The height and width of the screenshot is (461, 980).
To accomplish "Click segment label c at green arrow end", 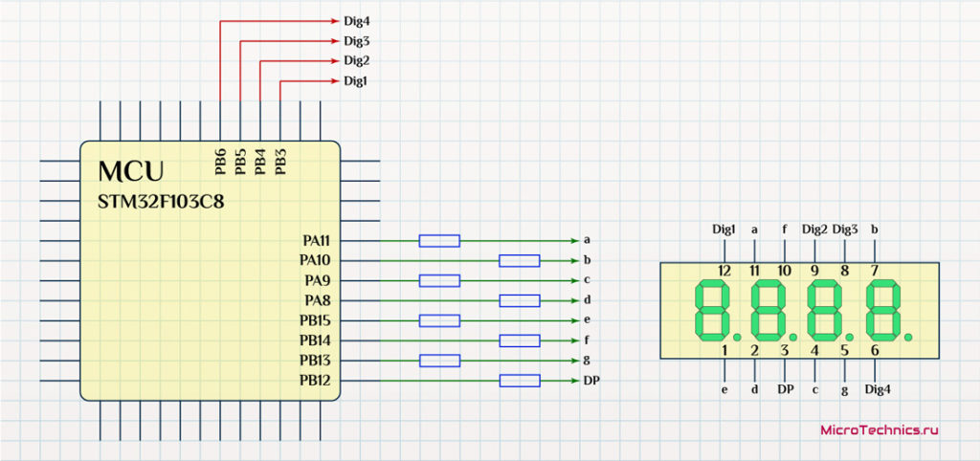I will (587, 280).
